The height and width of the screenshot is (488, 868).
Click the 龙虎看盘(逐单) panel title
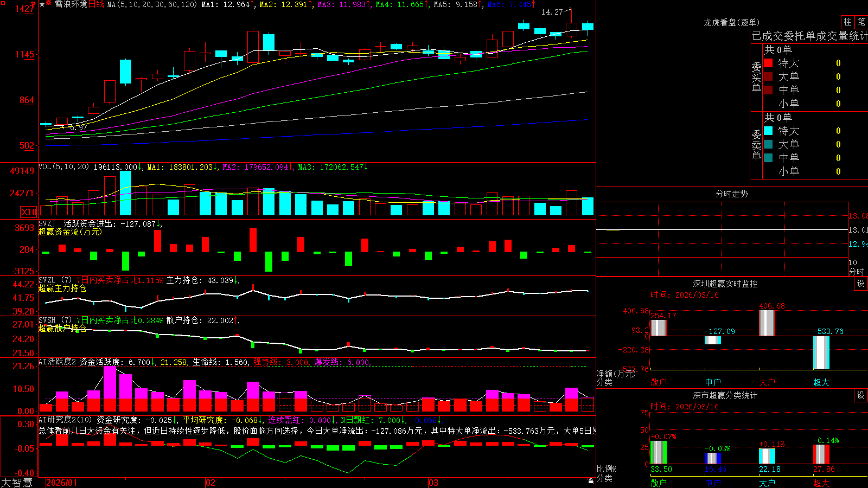732,22
